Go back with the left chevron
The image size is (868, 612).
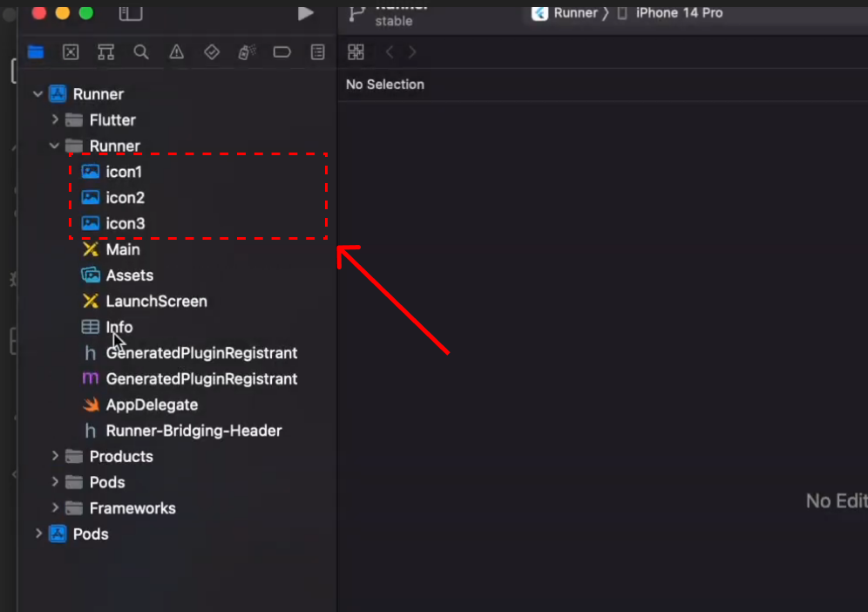(390, 52)
